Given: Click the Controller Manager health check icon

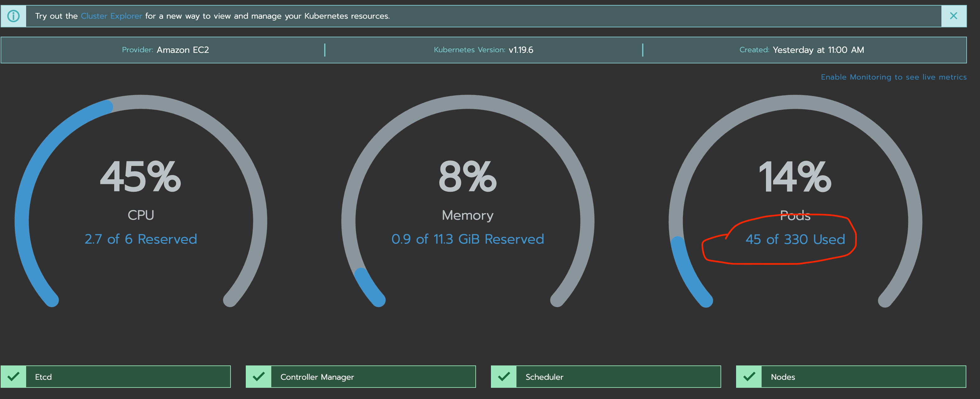Looking at the screenshot, I should pyautogui.click(x=259, y=377).
